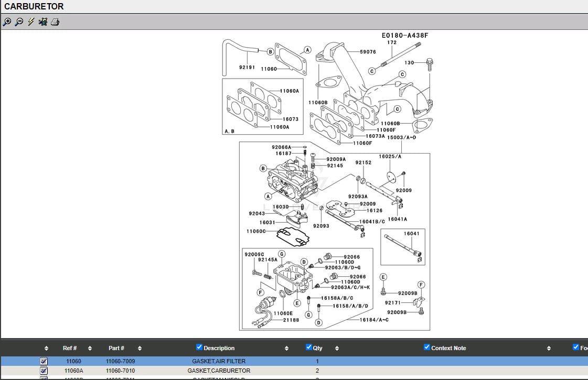This screenshot has width=588, height=380.
Task: Click sort arrows right of Description
Action: pos(286,348)
